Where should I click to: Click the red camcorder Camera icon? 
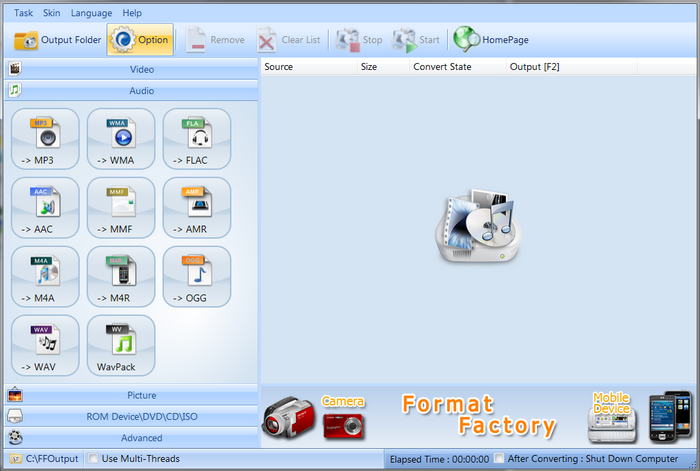coord(289,417)
